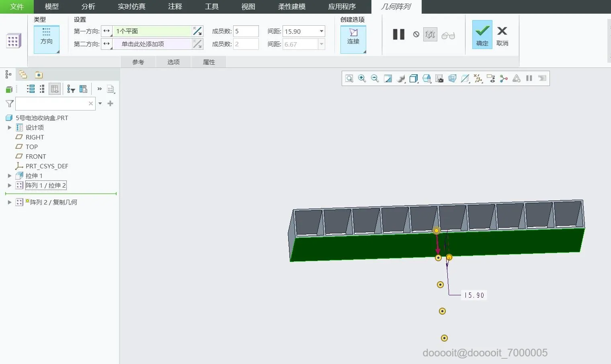Viewport: 611px width, 364px height.
Task: Open the 选项 panel tab
Action: (173, 62)
